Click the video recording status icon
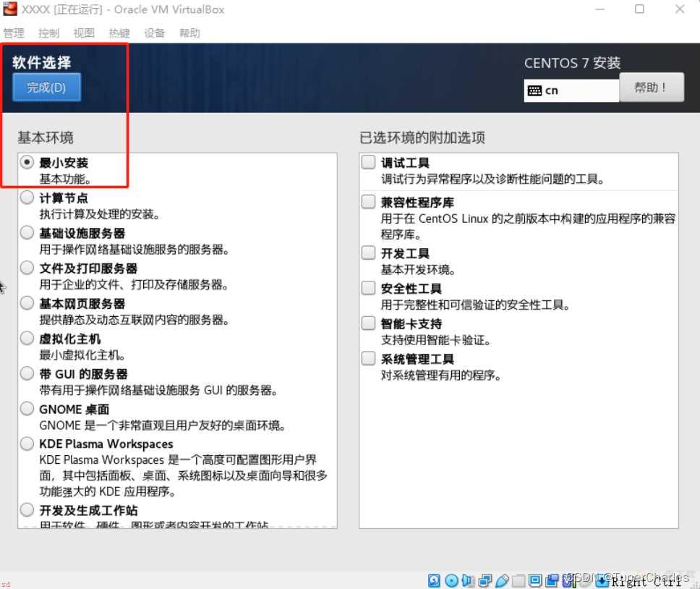700x589 pixels. (x=552, y=580)
